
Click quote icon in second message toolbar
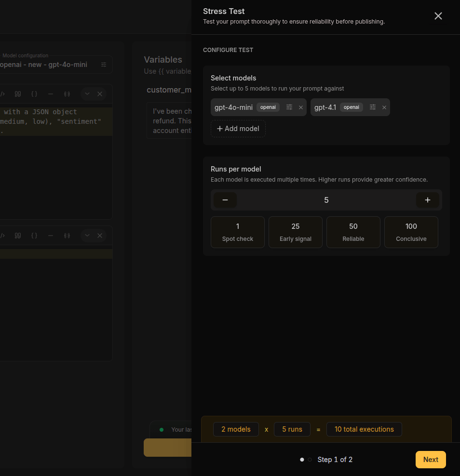18,236
